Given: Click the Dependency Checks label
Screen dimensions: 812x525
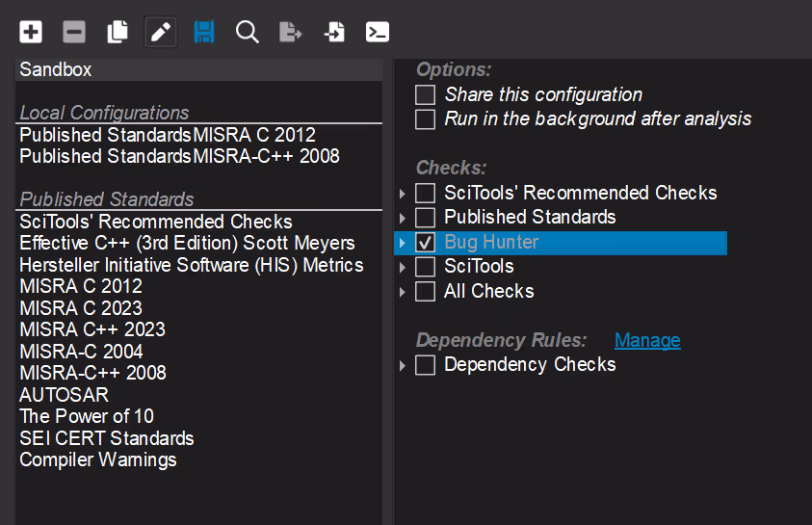Looking at the screenshot, I should 530,365.
